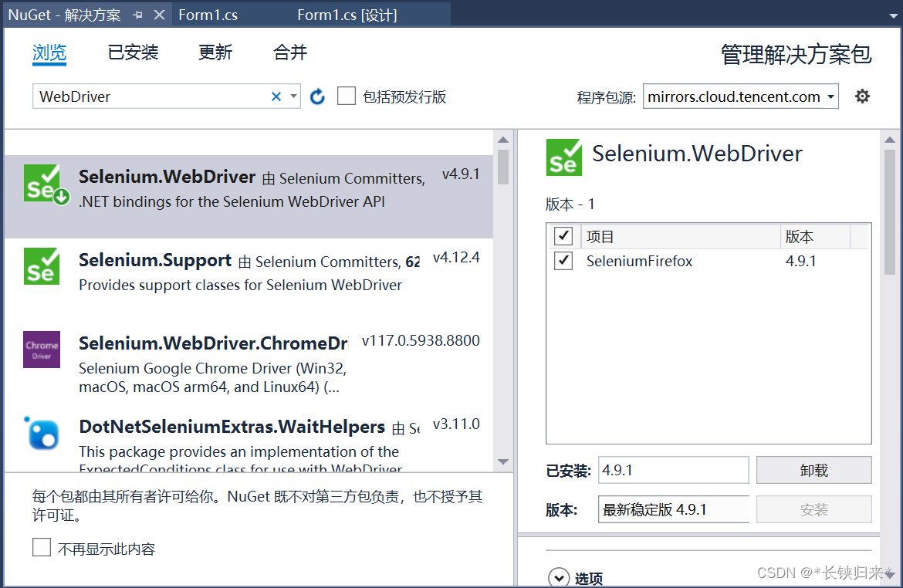Image resolution: width=903 pixels, height=588 pixels.
Task: Click package list scrollbar up arrow
Action: [x=503, y=140]
